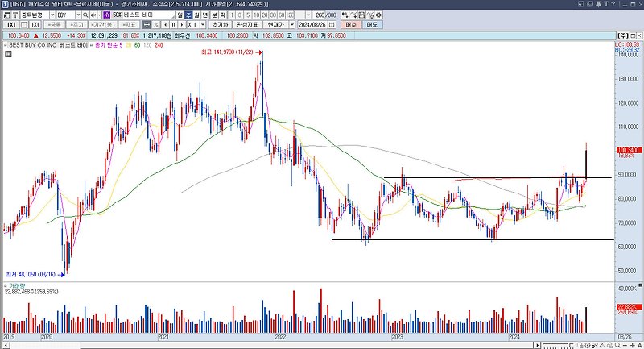The height and width of the screenshot is (349, 644).
Task: Click the bottom toolbar clock-like settings icon
Action: click(588, 345)
